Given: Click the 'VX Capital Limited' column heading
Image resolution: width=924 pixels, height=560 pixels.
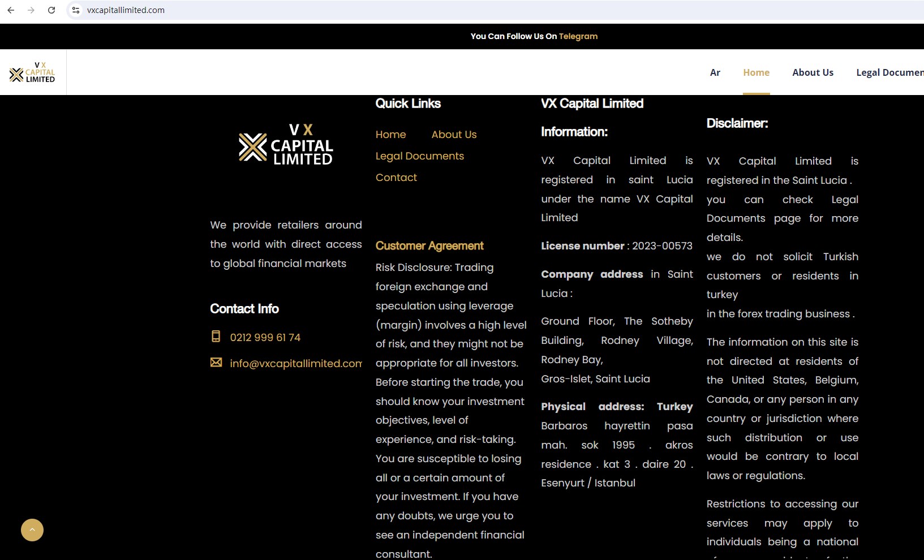Looking at the screenshot, I should click(592, 104).
